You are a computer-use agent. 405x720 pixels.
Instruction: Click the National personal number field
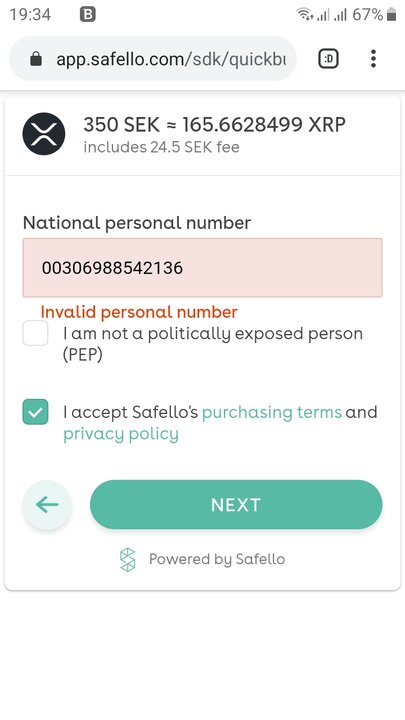click(202, 268)
